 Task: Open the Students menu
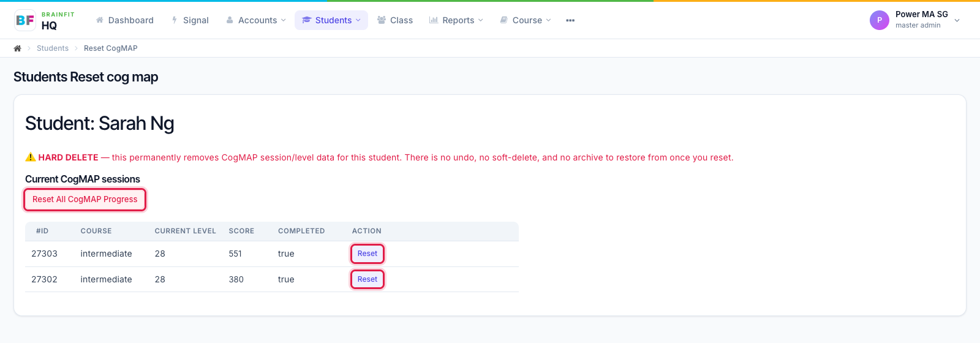[x=331, y=20]
